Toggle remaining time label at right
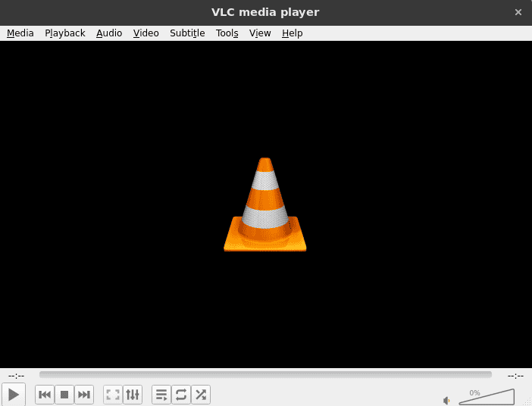The height and width of the screenshot is (406, 532). click(515, 376)
